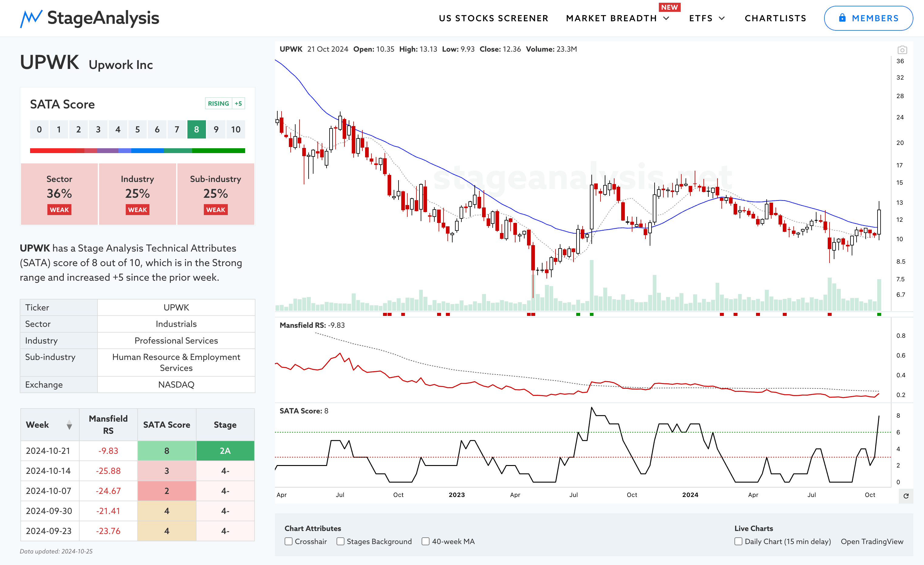Click the Stage column header
This screenshot has width=924, height=565.
(x=225, y=424)
